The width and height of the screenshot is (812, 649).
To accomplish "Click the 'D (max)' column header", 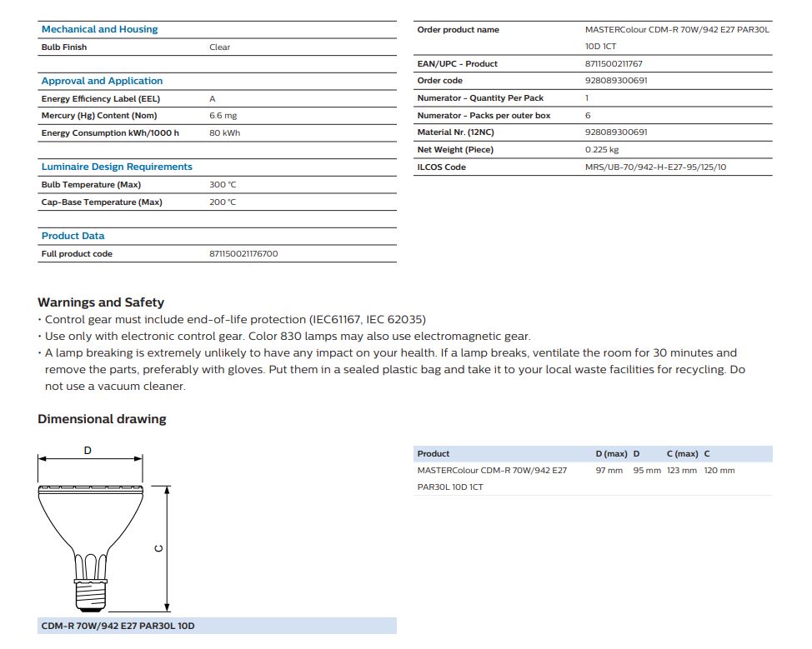I will [611, 454].
